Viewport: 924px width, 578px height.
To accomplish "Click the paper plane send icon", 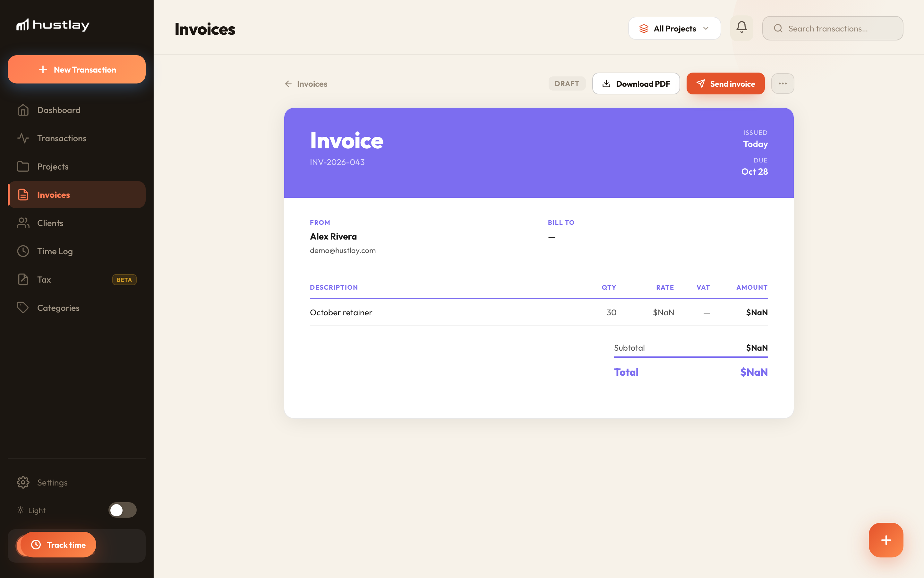I will (x=701, y=84).
